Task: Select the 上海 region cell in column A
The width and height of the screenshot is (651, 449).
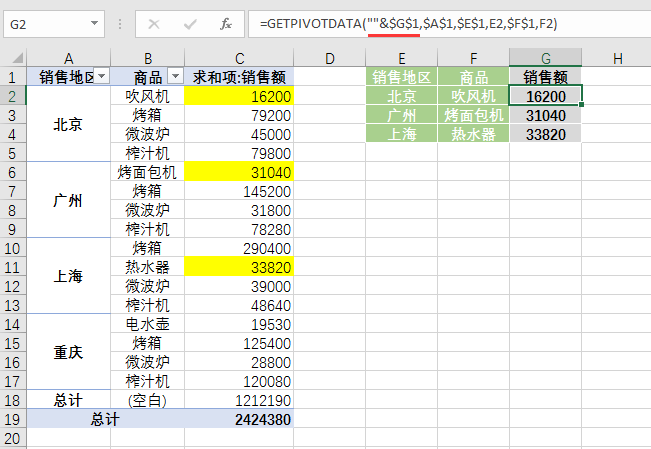Action: [x=69, y=276]
